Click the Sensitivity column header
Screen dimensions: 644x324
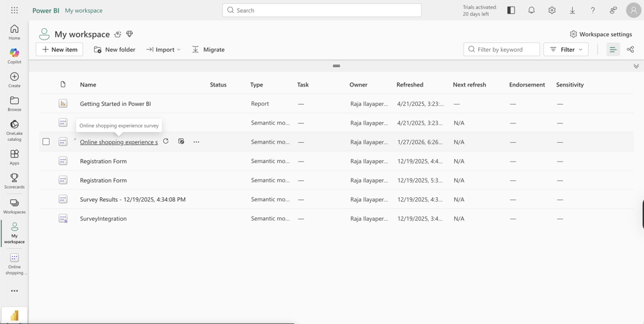[x=570, y=85]
